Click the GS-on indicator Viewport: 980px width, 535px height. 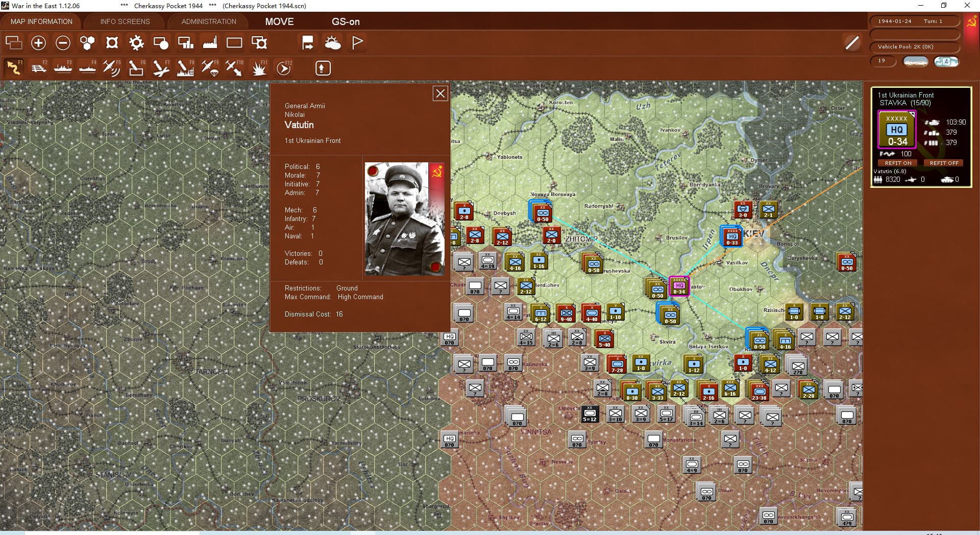pos(346,21)
